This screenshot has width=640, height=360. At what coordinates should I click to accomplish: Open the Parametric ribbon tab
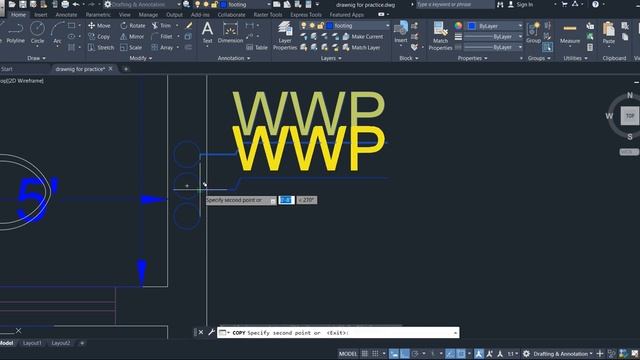pyautogui.click(x=98, y=15)
